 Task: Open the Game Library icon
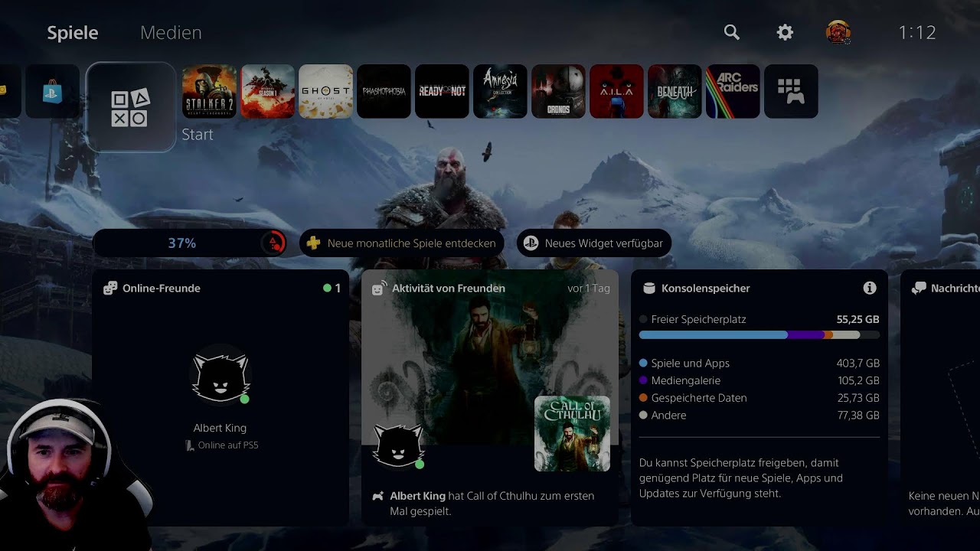pos(791,91)
